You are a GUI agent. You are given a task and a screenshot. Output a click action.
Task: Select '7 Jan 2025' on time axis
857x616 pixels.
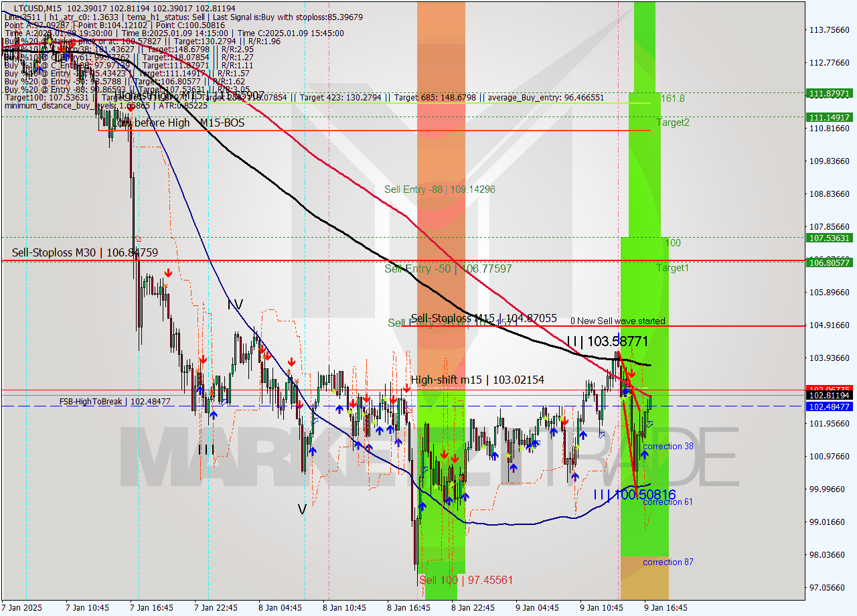(22, 608)
